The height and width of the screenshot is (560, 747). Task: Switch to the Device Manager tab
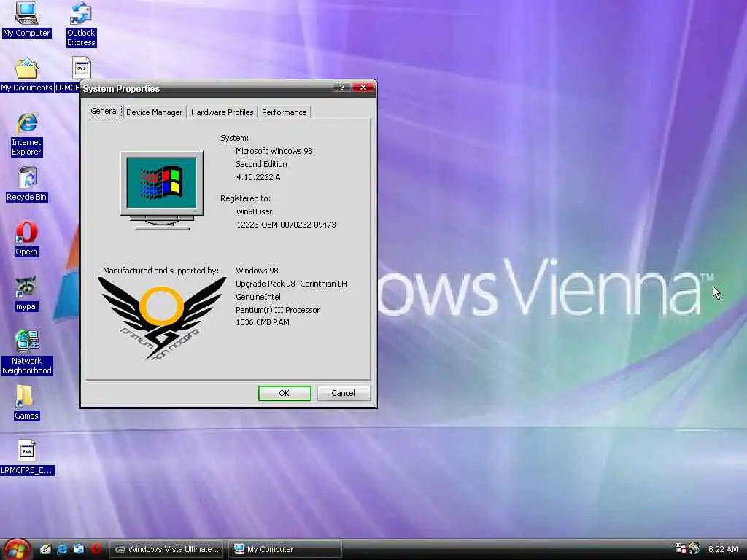(x=155, y=112)
